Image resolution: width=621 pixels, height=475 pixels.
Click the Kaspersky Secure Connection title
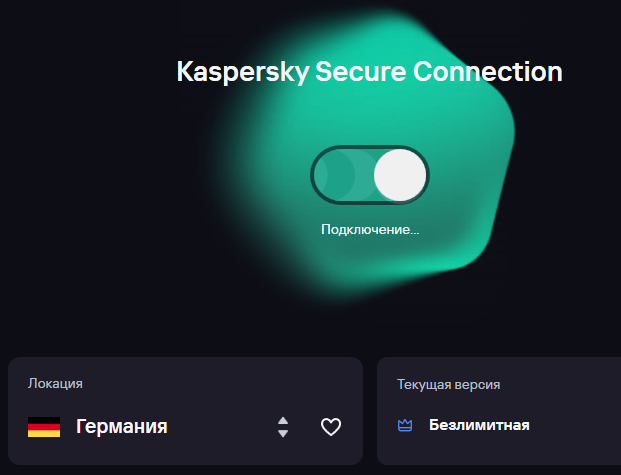click(x=369, y=72)
